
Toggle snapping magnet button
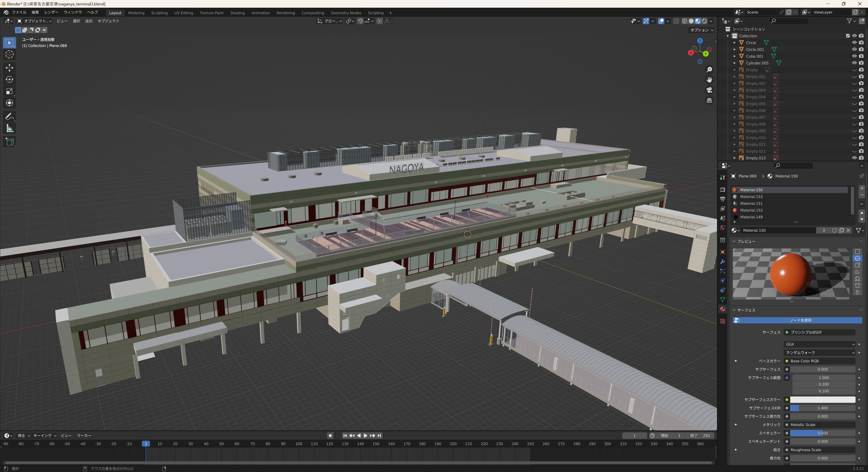(x=360, y=21)
